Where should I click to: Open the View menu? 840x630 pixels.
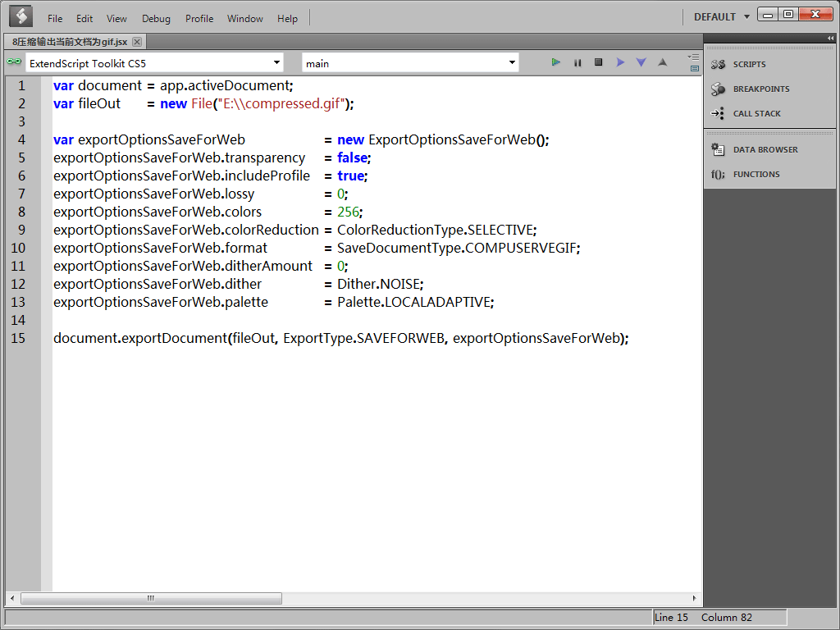pyautogui.click(x=116, y=19)
